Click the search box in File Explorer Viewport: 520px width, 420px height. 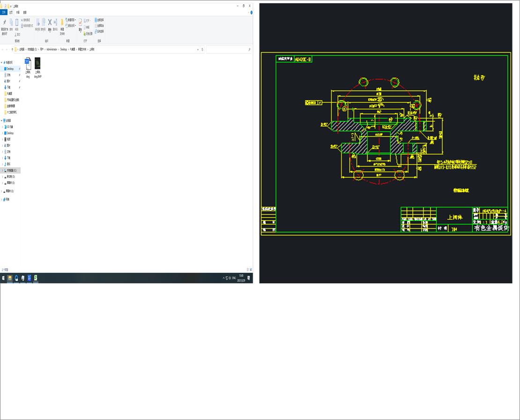[x=229, y=49]
